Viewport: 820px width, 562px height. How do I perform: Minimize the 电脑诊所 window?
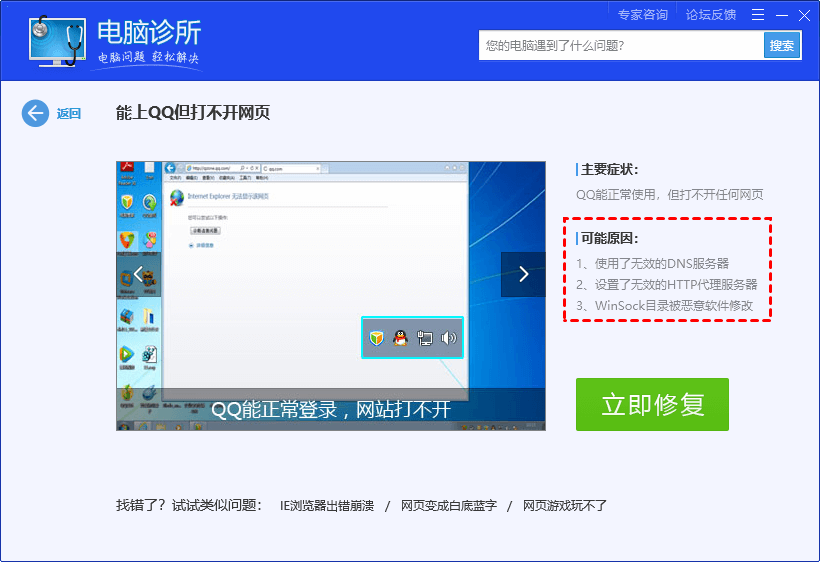tap(781, 15)
